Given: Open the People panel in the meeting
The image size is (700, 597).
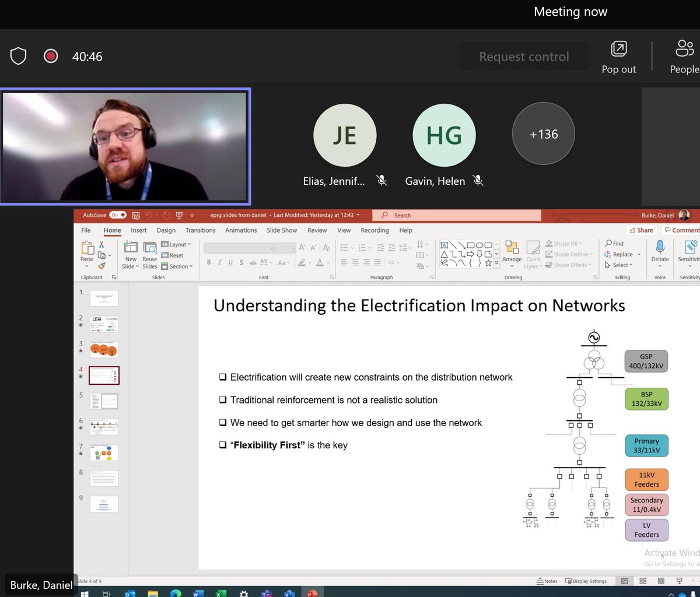Looking at the screenshot, I should [x=684, y=57].
